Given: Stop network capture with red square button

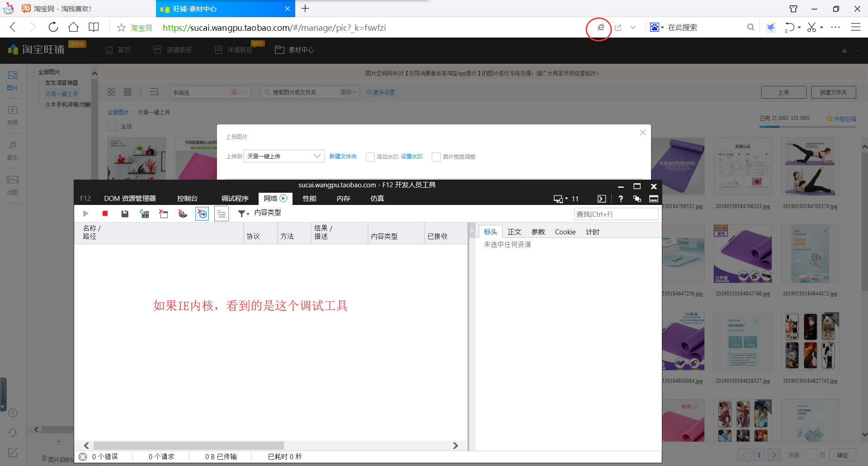Looking at the screenshot, I should point(105,214).
